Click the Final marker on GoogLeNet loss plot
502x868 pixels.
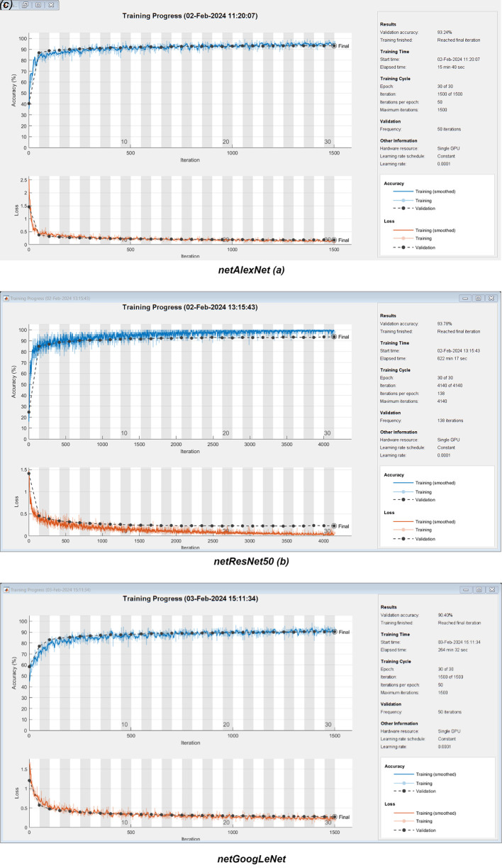pos(334,816)
